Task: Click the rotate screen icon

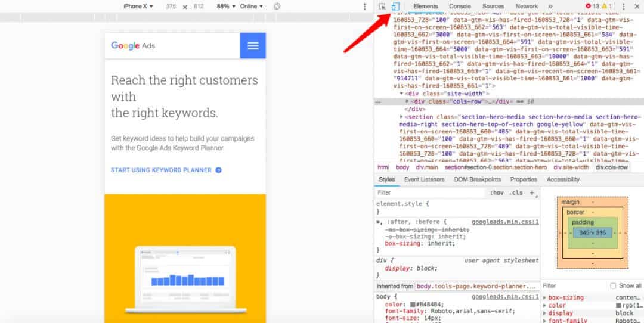Action: click(277, 6)
